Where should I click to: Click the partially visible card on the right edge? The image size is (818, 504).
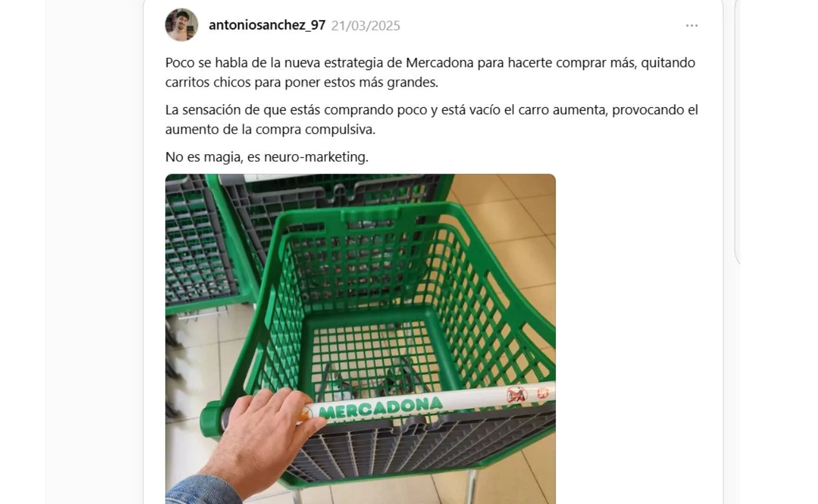737,132
